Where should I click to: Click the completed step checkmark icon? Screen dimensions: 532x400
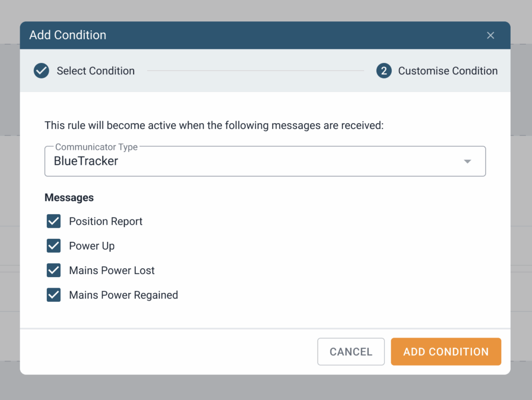[x=42, y=71]
